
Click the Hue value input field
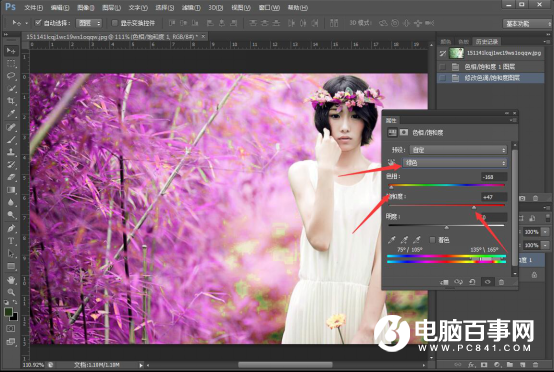pyautogui.click(x=494, y=177)
